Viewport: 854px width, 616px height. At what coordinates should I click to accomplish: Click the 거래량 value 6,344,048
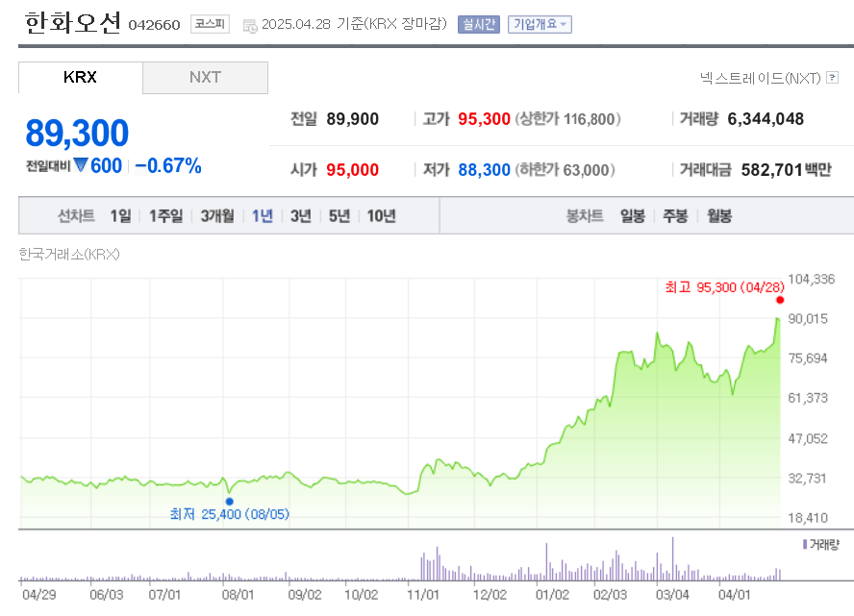pyautogui.click(x=766, y=118)
